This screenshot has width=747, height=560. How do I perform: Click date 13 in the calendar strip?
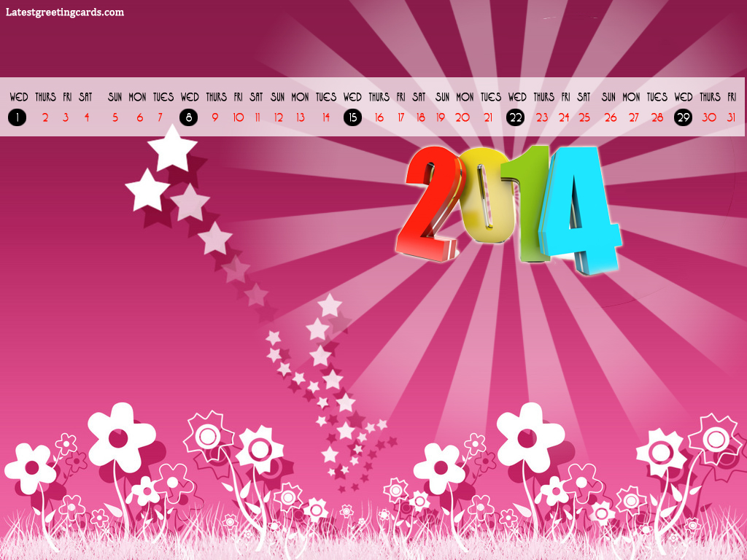pos(300,117)
